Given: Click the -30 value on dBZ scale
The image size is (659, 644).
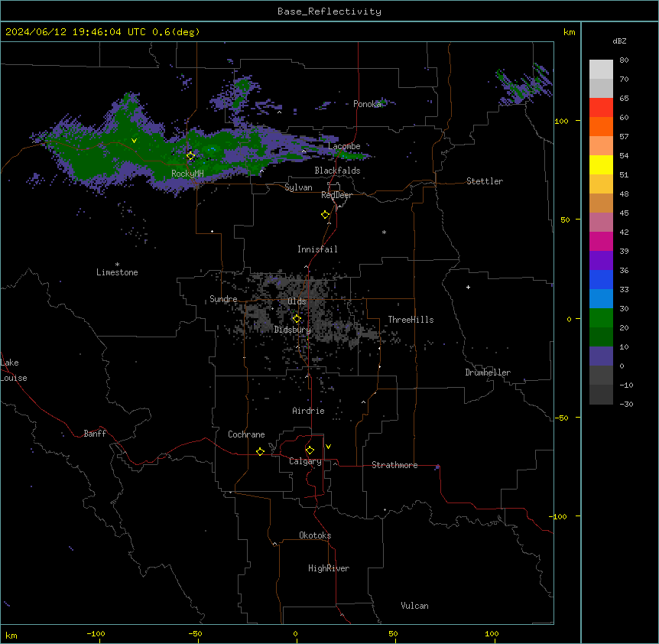Looking at the screenshot, I should point(626,404).
